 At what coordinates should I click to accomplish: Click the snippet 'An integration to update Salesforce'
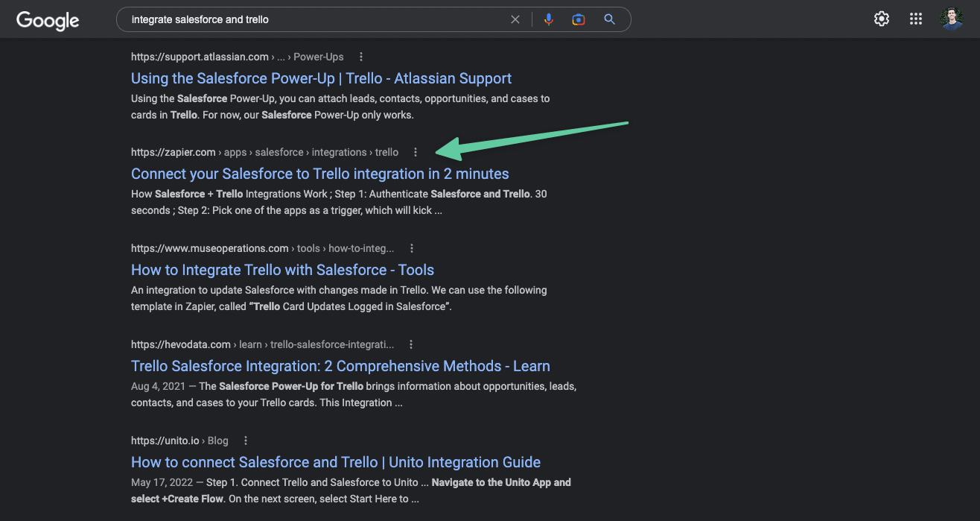tap(339, 298)
